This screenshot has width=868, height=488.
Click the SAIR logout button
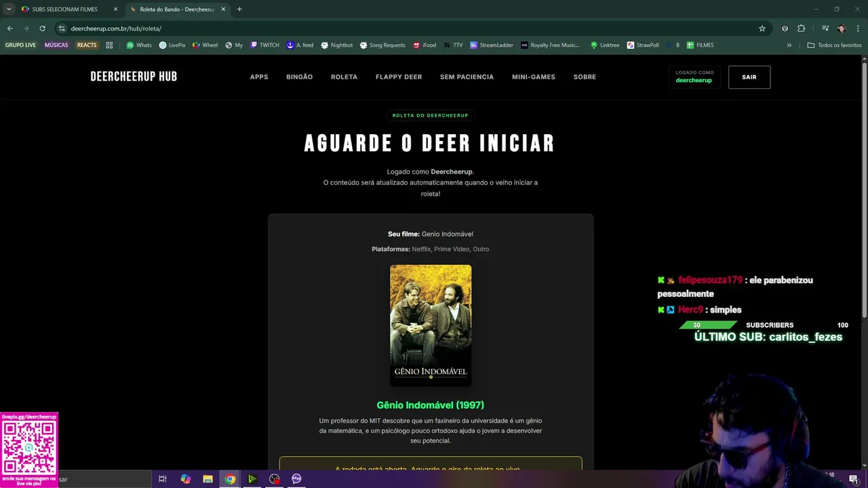(x=749, y=77)
